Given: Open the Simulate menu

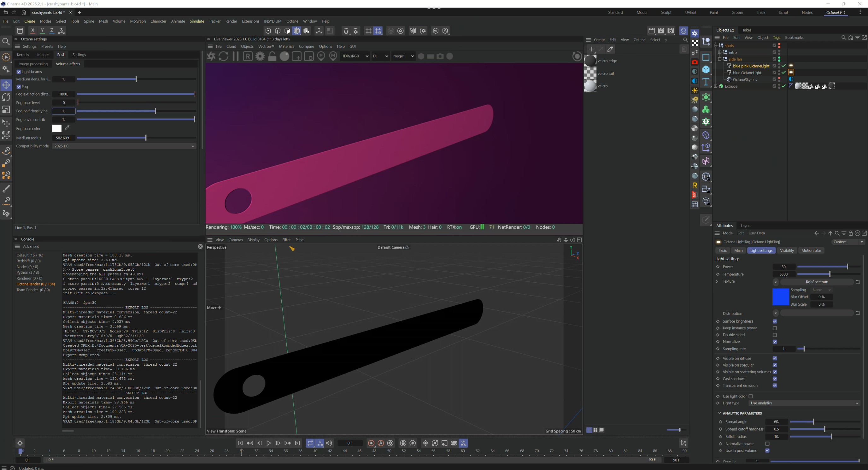Looking at the screenshot, I should (x=197, y=21).
